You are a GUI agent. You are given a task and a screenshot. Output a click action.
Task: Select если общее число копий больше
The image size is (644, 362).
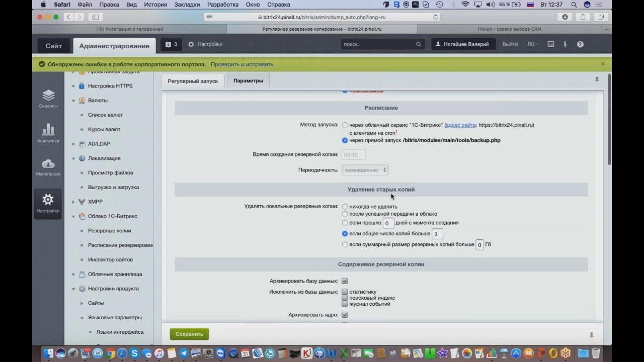[345, 233]
